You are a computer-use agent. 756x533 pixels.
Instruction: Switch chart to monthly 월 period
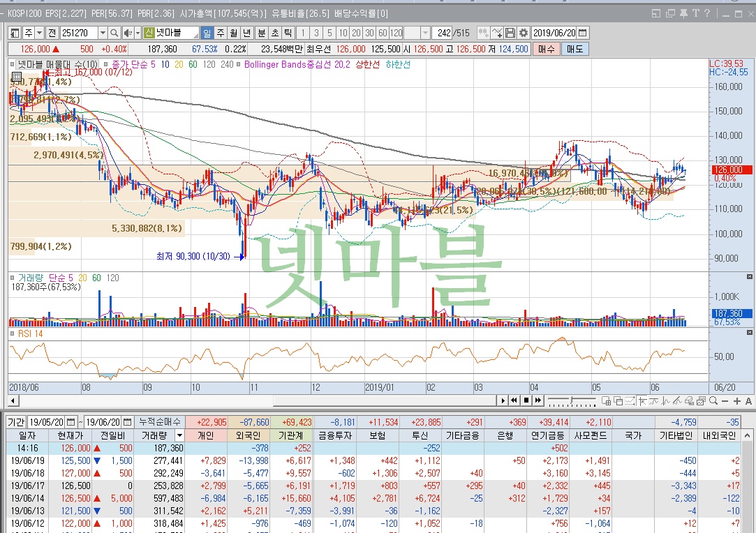click(234, 33)
